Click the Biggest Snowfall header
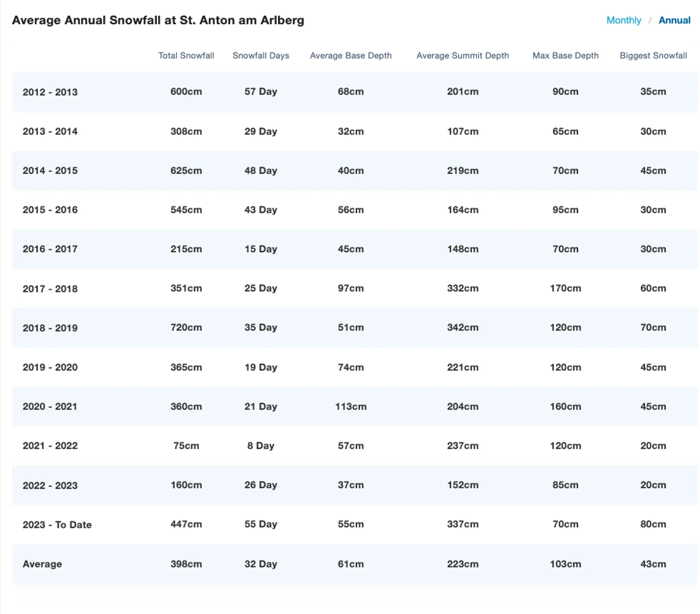 tap(653, 55)
